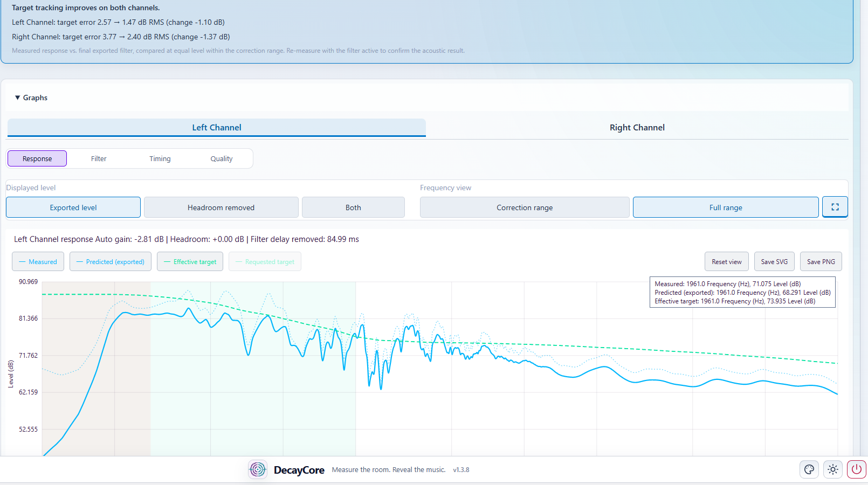This screenshot has height=485, width=868.
Task: Select the Response graph tab
Action: pyautogui.click(x=37, y=158)
